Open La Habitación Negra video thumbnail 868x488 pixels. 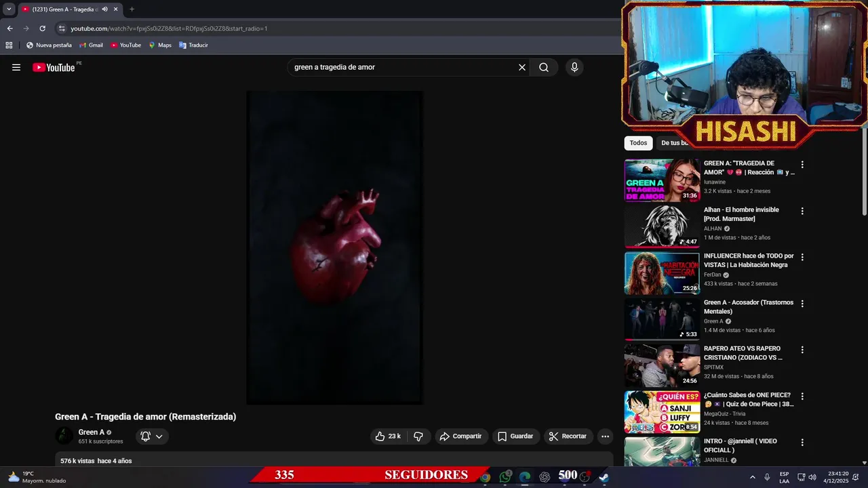coord(662,273)
